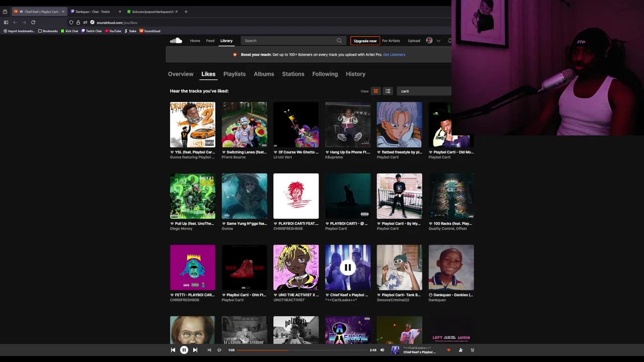Follow the artist from the player bar icon

click(460, 350)
